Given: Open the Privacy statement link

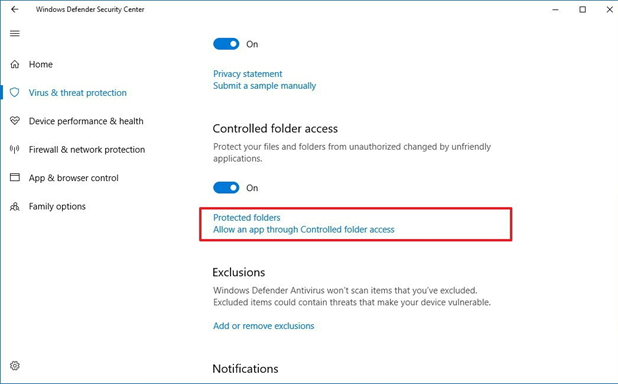Looking at the screenshot, I should pos(248,74).
